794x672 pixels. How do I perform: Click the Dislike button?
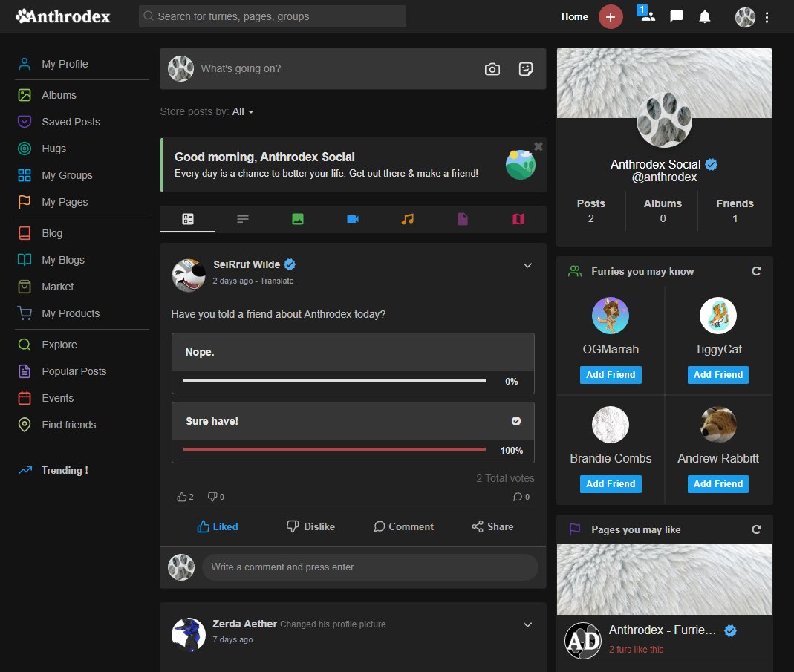pos(310,526)
